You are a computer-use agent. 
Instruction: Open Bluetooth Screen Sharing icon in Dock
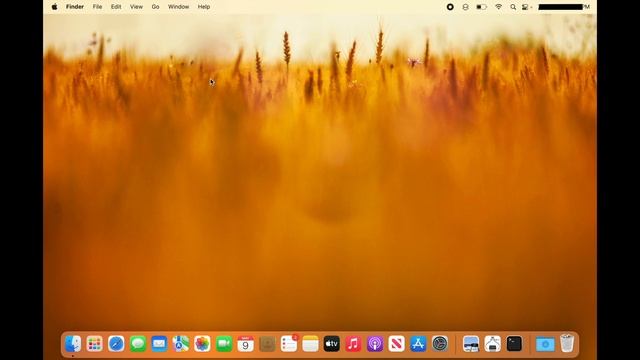[493, 344]
